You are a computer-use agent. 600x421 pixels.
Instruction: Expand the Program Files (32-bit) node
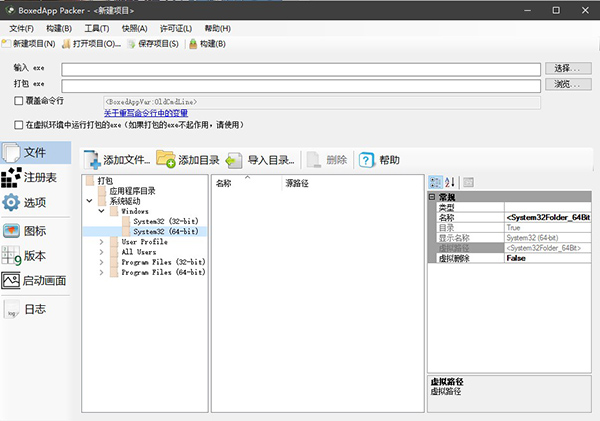tap(101, 262)
